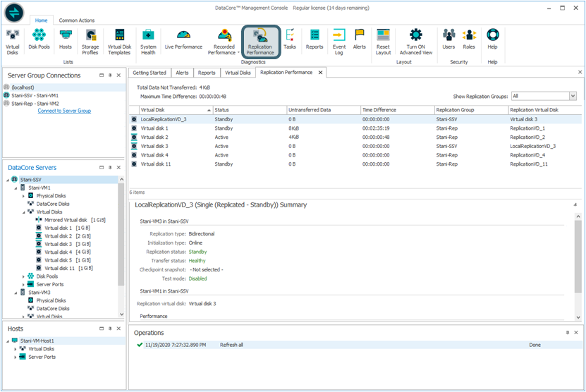Collapse the Stani-VM1 server node
The height and width of the screenshot is (392, 586).
click(x=16, y=188)
